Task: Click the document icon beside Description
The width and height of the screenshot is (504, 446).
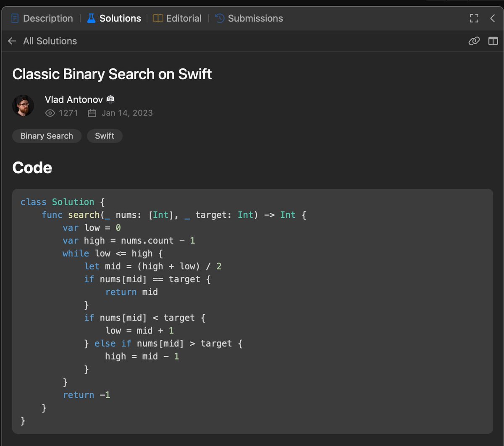Action: click(x=15, y=18)
